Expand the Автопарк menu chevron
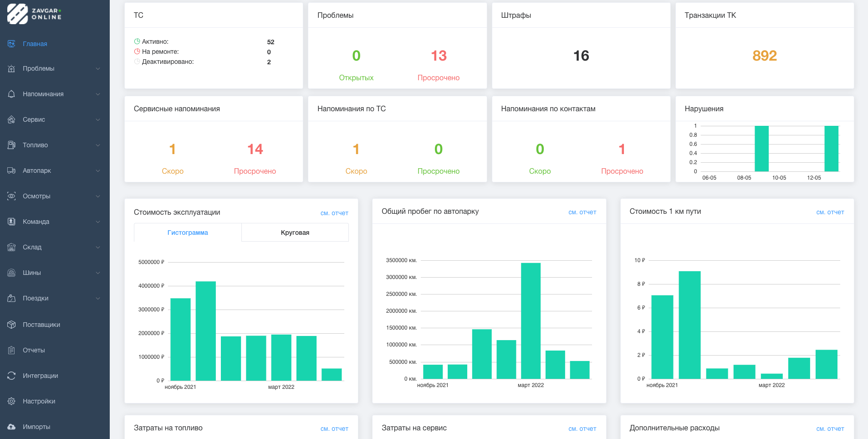The width and height of the screenshot is (868, 439). pyautogui.click(x=97, y=170)
